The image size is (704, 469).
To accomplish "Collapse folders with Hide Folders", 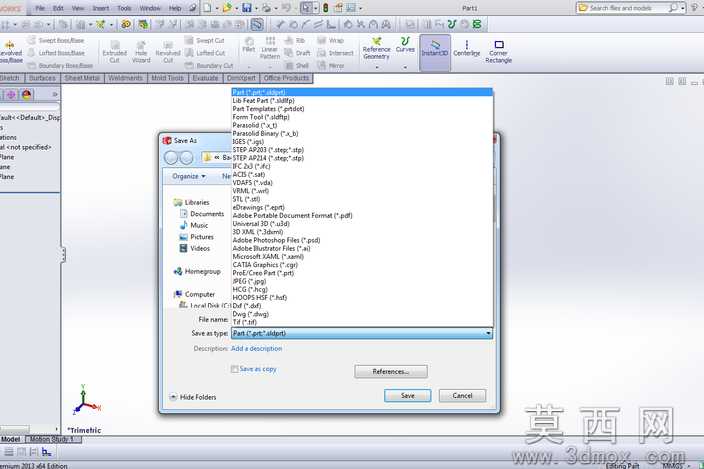I will [193, 397].
